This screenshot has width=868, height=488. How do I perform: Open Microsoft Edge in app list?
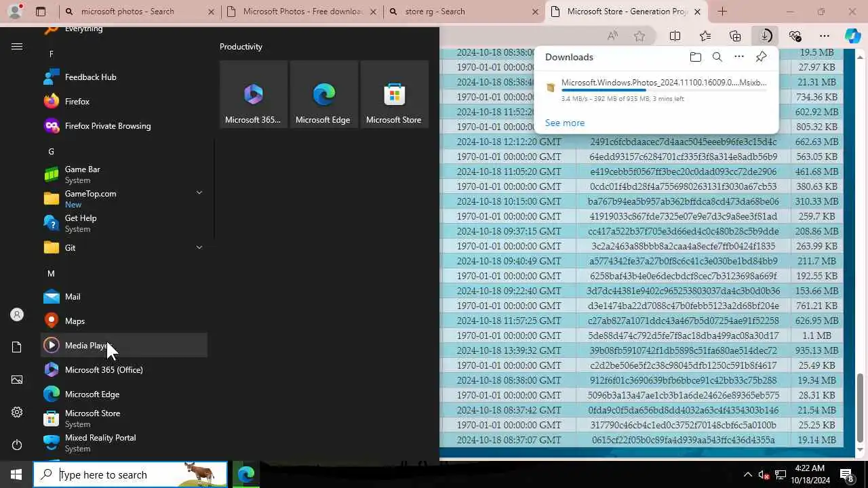(x=124, y=394)
